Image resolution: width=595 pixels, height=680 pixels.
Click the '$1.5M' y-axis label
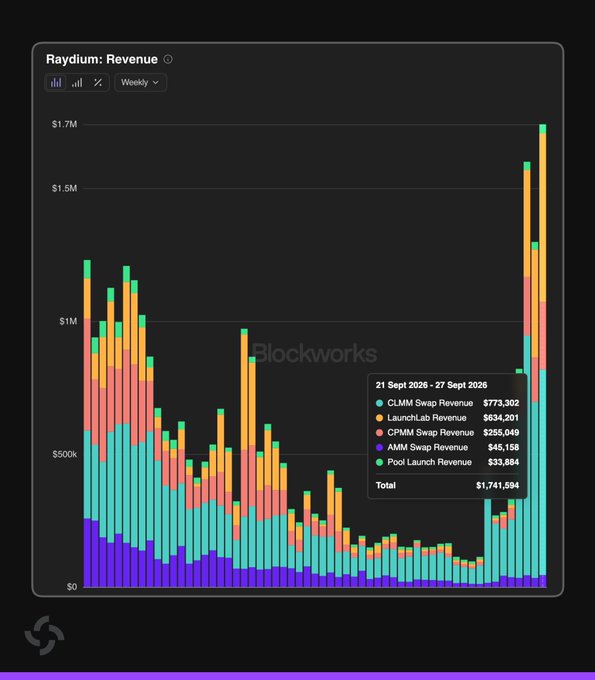tap(65, 188)
